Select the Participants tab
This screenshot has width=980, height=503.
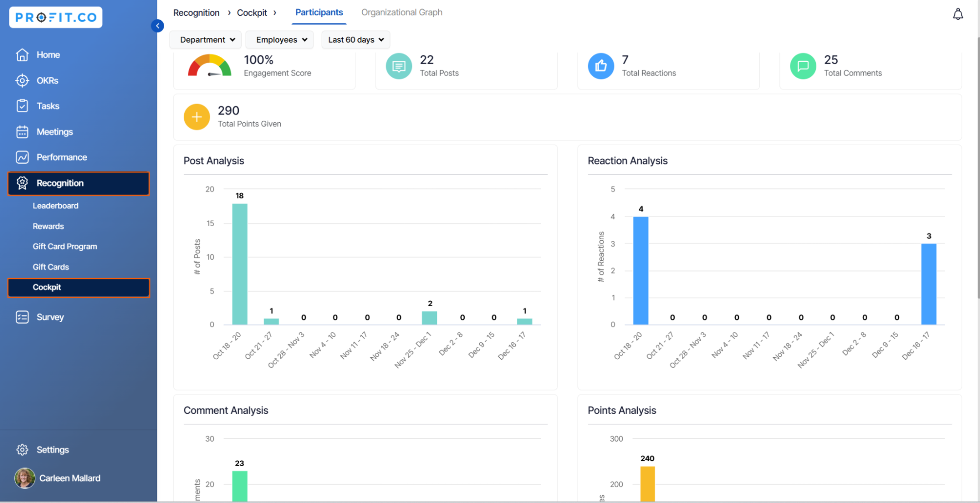pyautogui.click(x=319, y=12)
